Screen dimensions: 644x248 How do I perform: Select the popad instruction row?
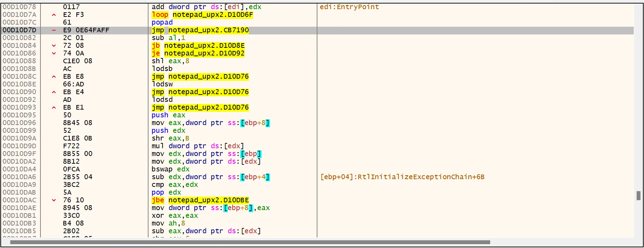162,22
